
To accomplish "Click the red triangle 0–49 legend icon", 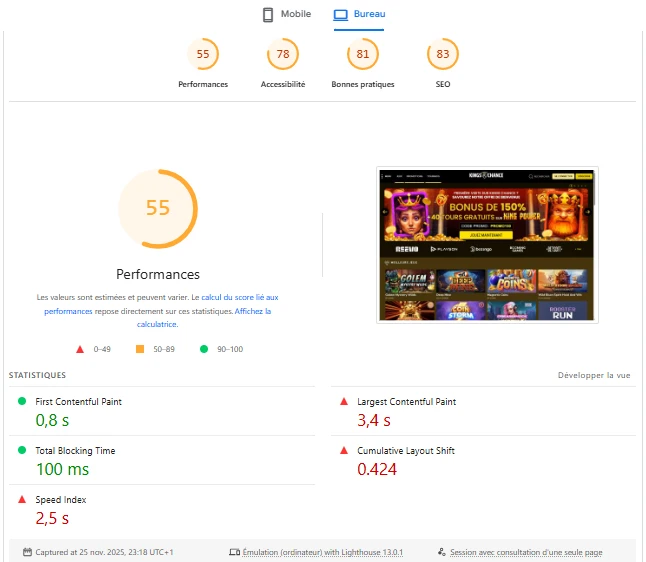I will (x=80, y=349).
